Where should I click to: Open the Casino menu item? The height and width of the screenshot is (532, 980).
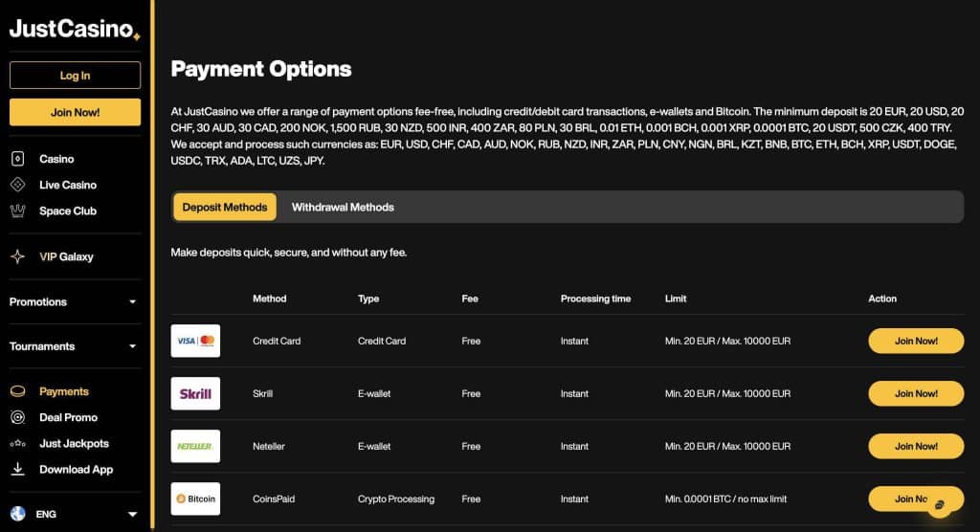[56, 159]
